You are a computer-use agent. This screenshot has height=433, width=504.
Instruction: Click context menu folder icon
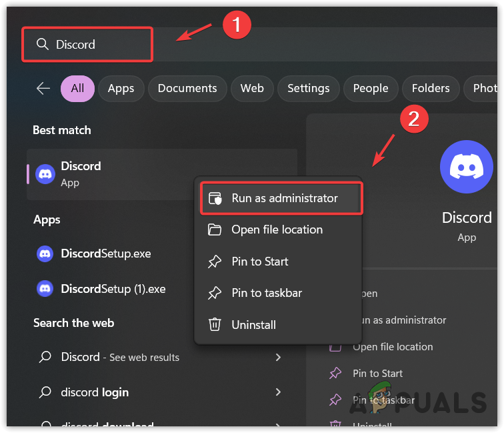click(x=215, y=230)
